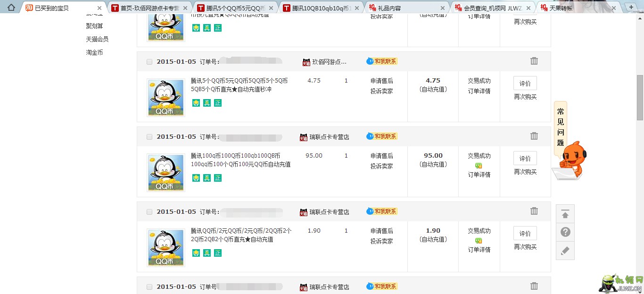Open 订单详情 for the 95.00 order

point(479,175)
